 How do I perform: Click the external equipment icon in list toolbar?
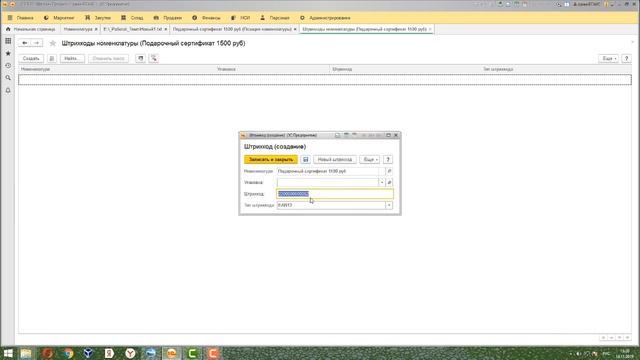pyautogui.click(x=140, y=58)
